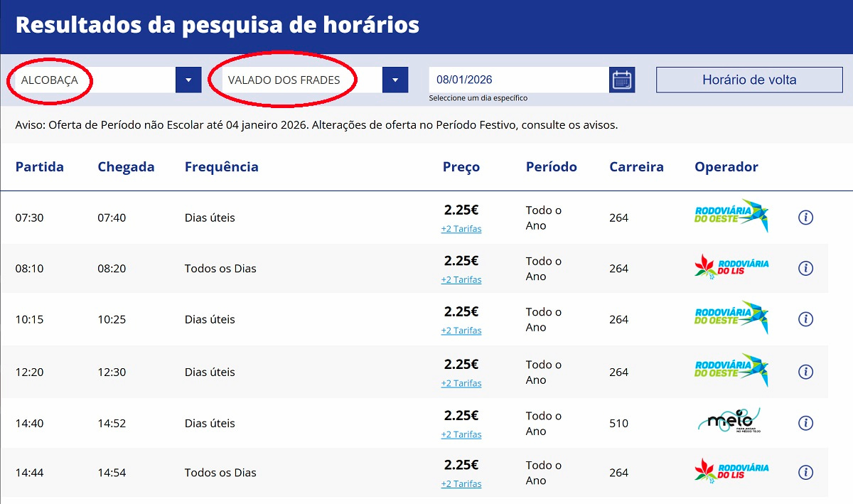The width and height of the screenshot is (853, 504).
Task: Open +2 Tarifas link for 14:40 trip
Action: [461, 434]
